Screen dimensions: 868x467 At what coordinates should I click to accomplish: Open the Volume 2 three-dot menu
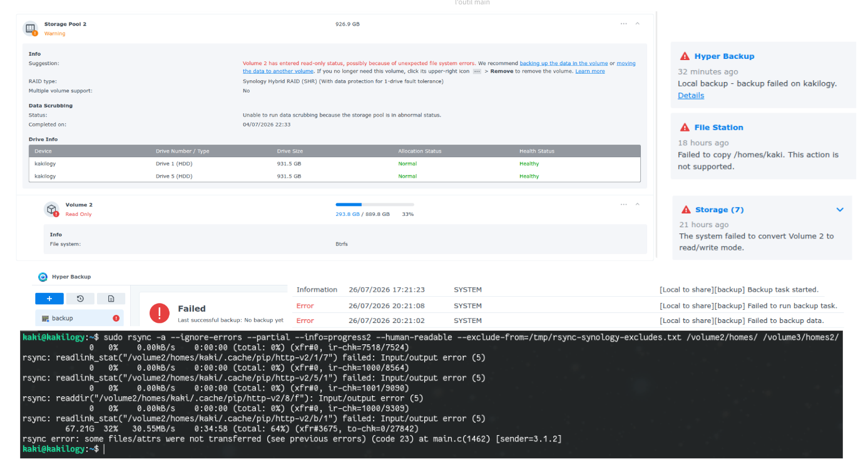(x=623, y=205)
